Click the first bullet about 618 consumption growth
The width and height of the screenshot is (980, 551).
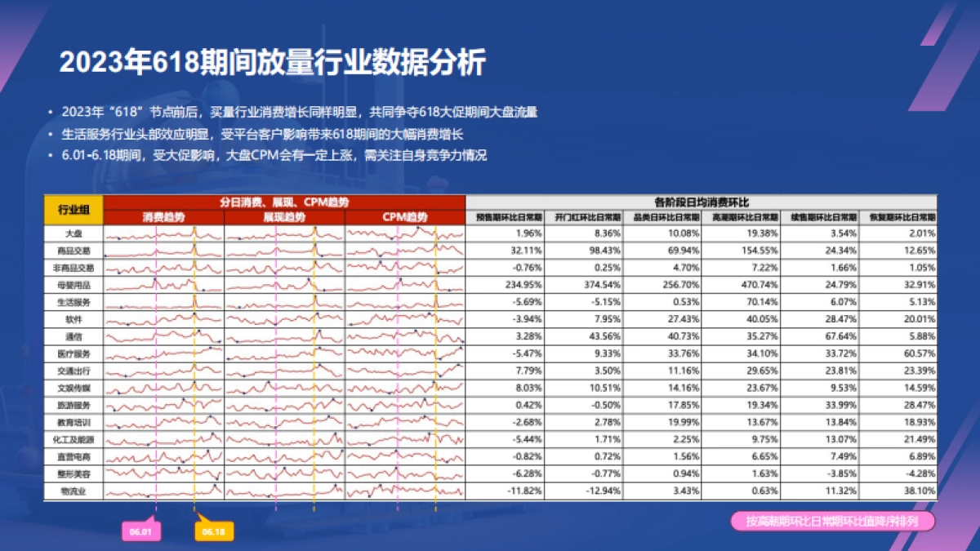[x=299, y=113]
